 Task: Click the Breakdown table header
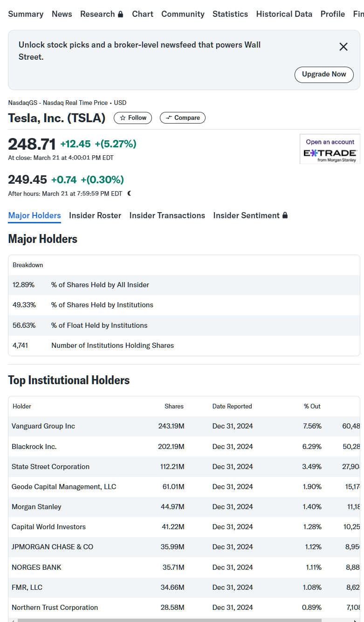click(x=27, y=265)
